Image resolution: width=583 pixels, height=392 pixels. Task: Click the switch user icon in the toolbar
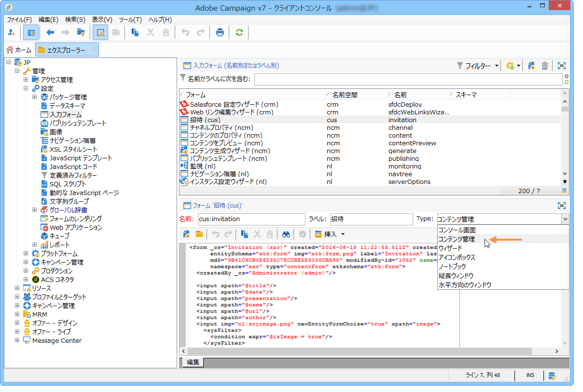coord(12,32)
